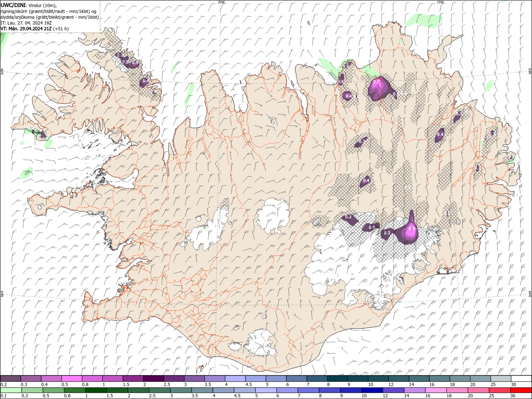Click the top legend row swatch labeled 3.5

coord(214,379)
